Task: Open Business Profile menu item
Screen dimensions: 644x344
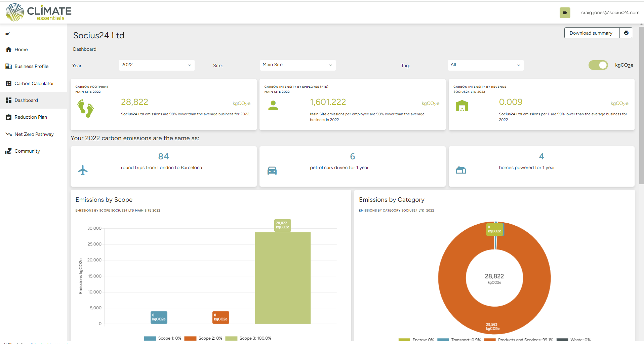Action: click(34, 66)
